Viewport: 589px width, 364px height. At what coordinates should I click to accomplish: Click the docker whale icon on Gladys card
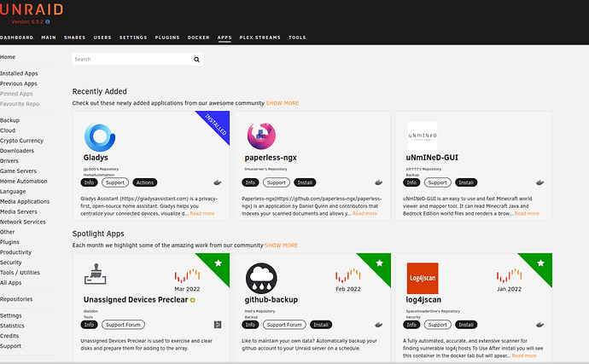pyautogui.click(x=218, y=182)
